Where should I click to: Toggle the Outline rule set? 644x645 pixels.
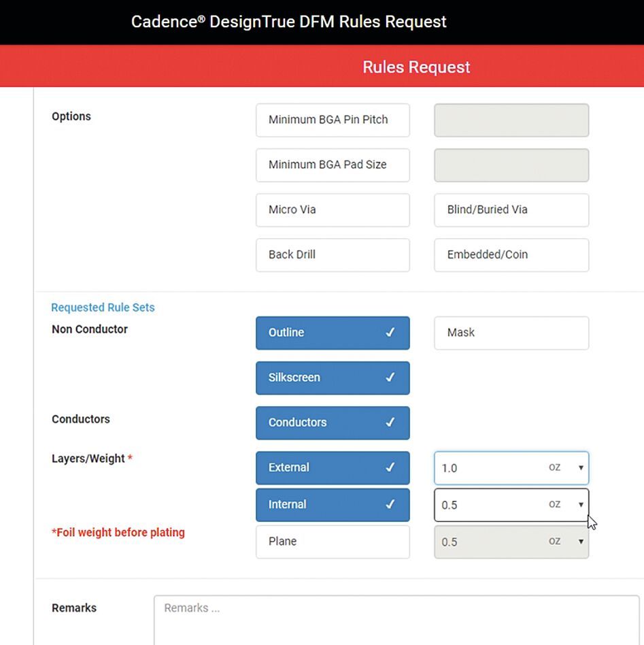click(x=333, y=333)
